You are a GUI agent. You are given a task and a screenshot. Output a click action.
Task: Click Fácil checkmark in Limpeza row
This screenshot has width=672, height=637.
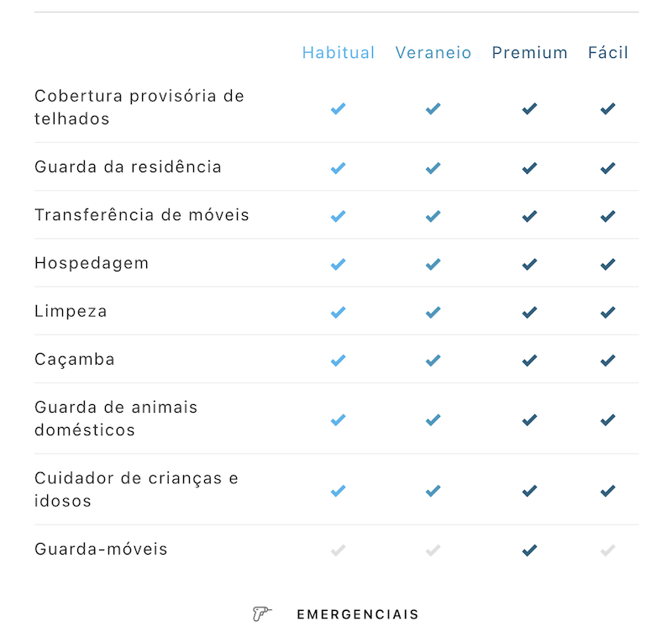(x=607, y=312)
